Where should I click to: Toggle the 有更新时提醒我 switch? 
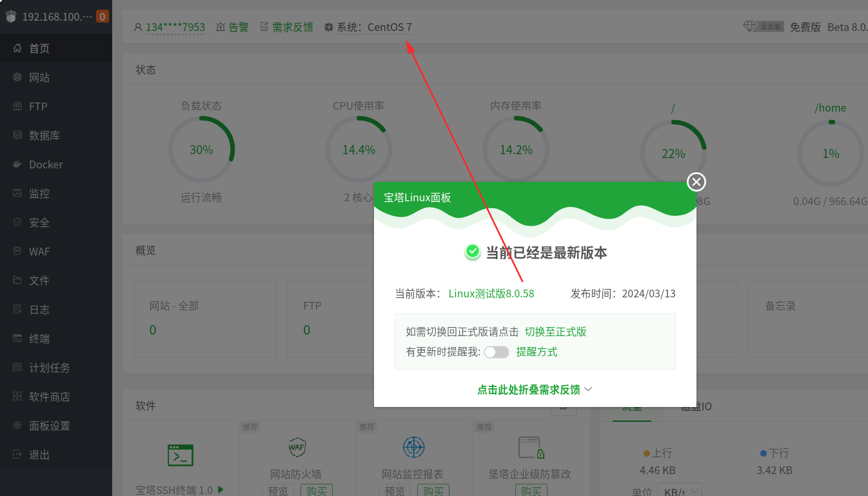click(x=497, y=352)
